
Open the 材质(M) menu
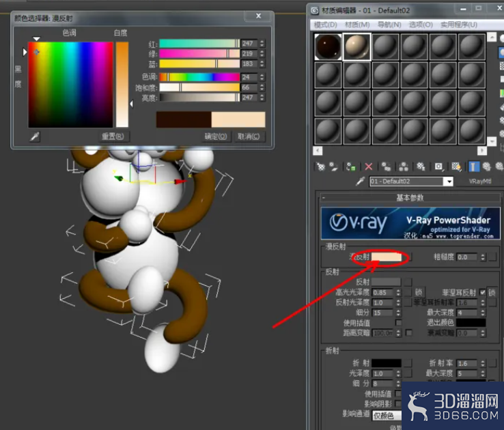(x=356, y=25)
